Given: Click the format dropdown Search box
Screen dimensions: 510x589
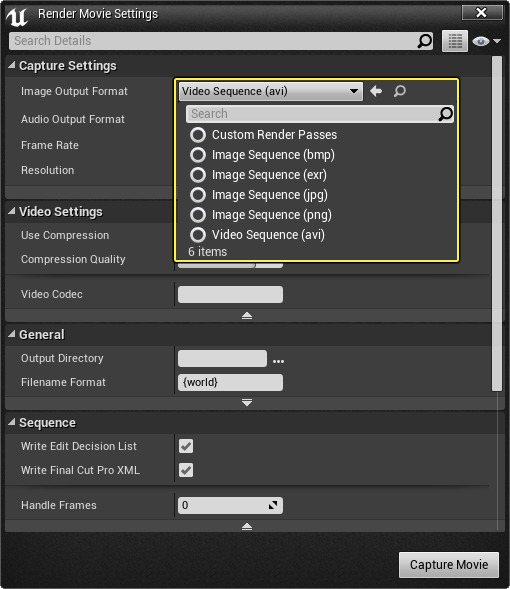Looking at the screenshot, I should click(320, 114).
